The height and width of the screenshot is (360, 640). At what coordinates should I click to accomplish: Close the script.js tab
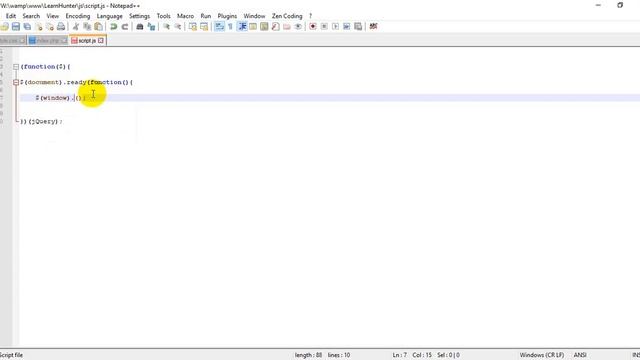[x=101, y=41]
